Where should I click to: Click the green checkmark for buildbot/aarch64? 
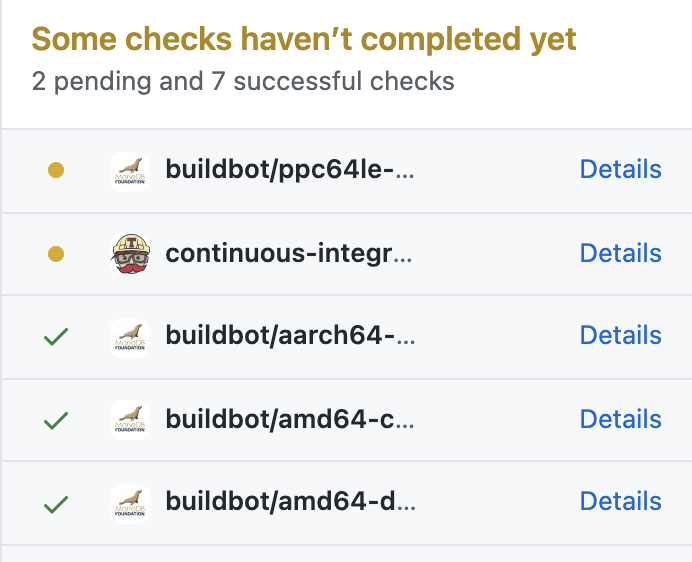click(x=56, y=336)
